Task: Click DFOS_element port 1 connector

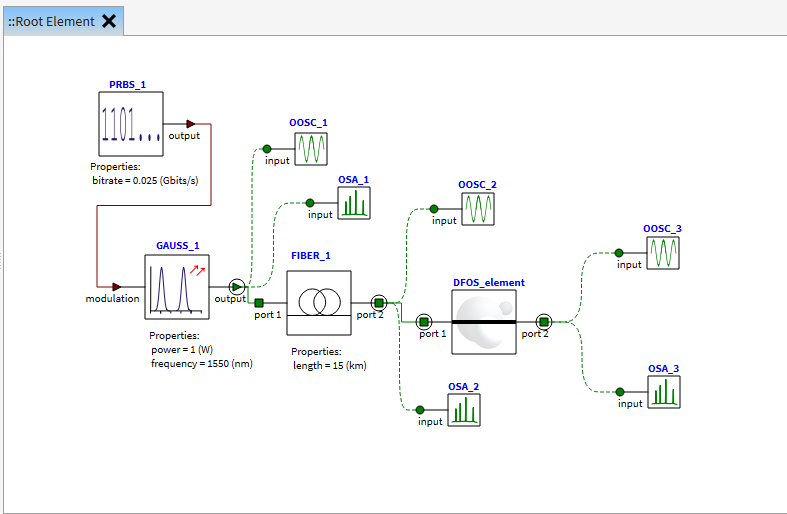Action: tap(424, 321)
